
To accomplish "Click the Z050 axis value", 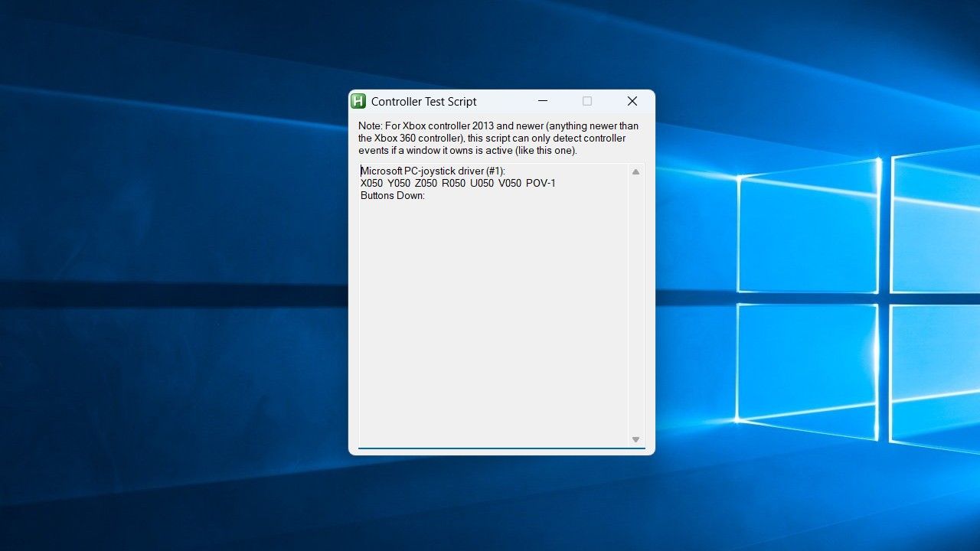I will (x=426, y=184).
